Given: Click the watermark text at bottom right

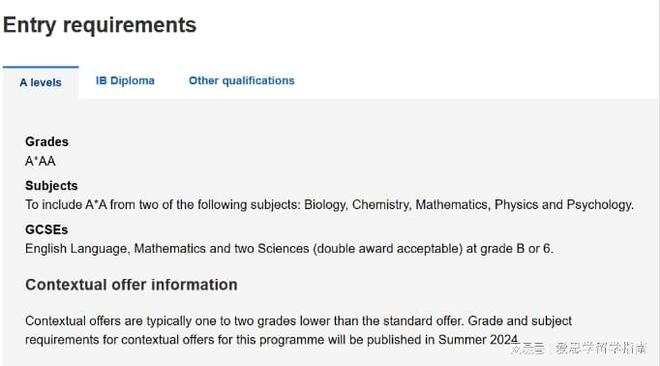Looking at the screenshot, I should pos(579,348).
